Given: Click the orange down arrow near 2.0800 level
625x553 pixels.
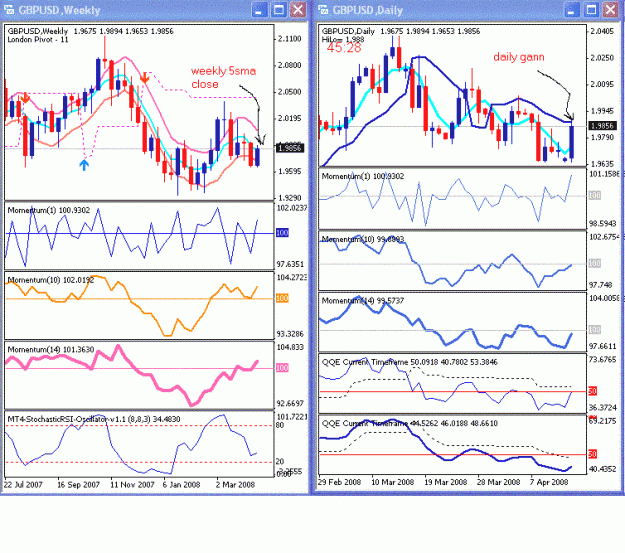Looking at the screenshot, I should (x=144, y=78).
